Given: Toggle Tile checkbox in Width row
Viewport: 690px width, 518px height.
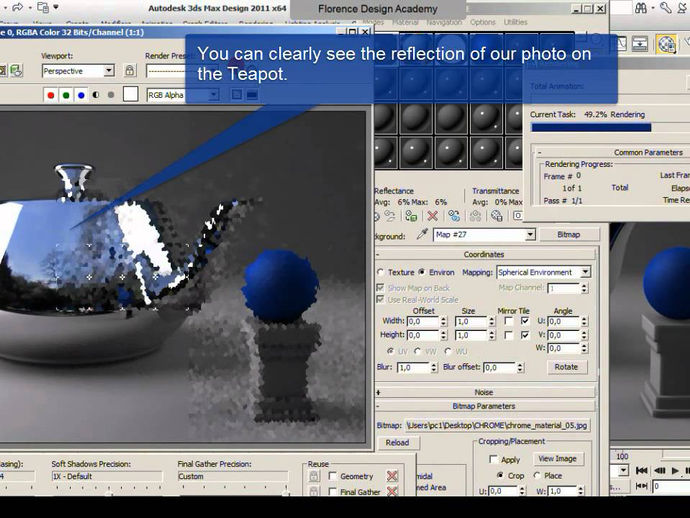Looking at the screenshot, I should [525, 321].
